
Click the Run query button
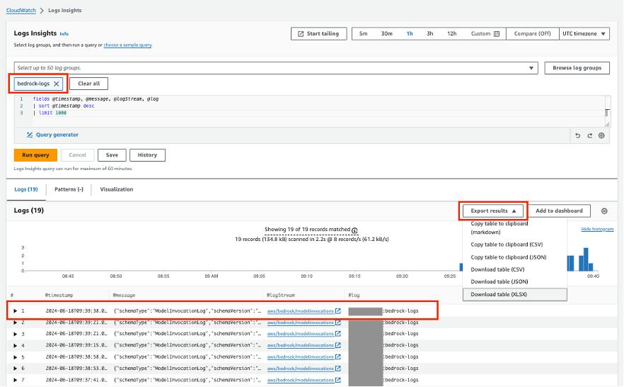[35, 155]
